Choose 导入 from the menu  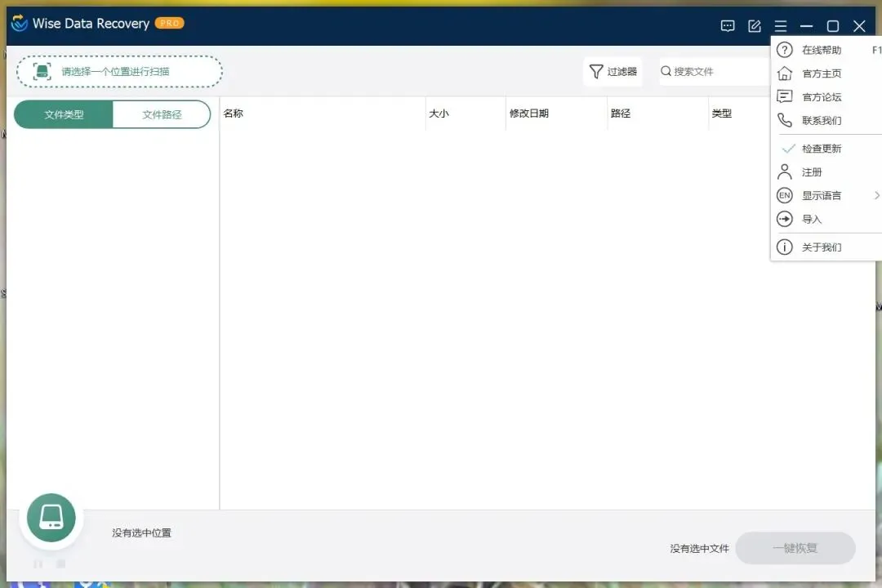pyautogui.click(x=826, y=220)
